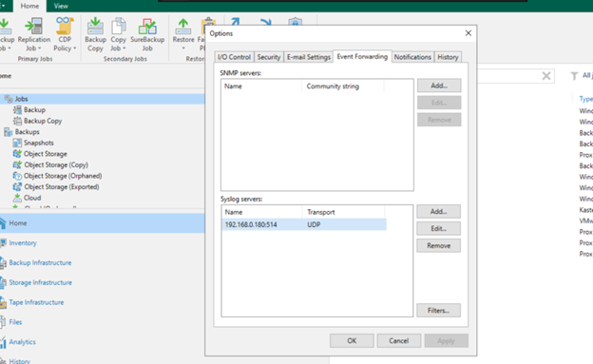Remove the selected Syslog server

[439, 245]
